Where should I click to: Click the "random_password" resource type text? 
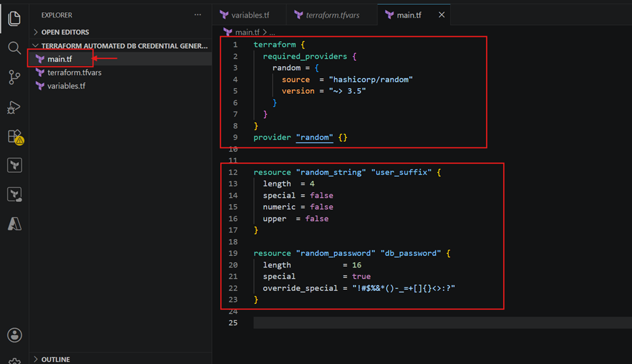click(x=336, y=253)
